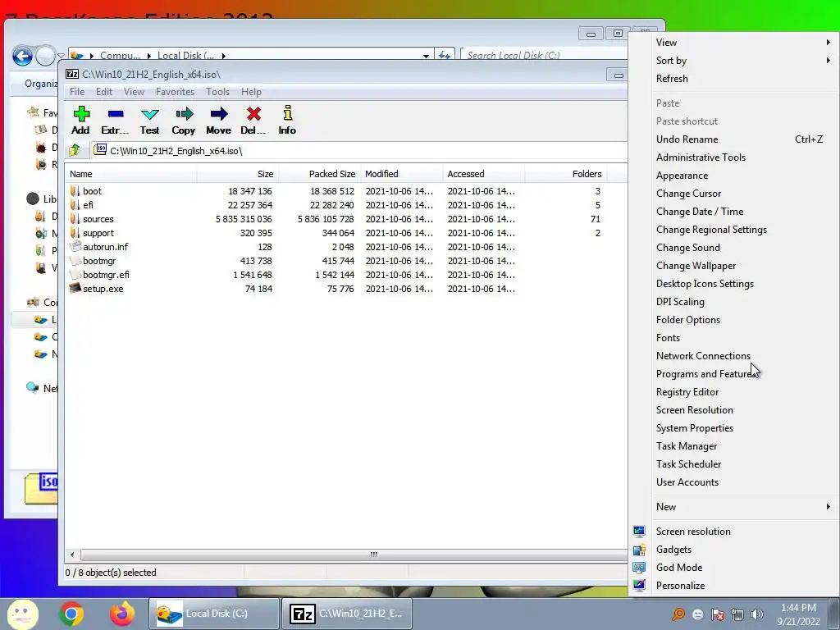This screenshot has width=840, height=630.
Task: Select the support folder icon
Action: point(75,232)
